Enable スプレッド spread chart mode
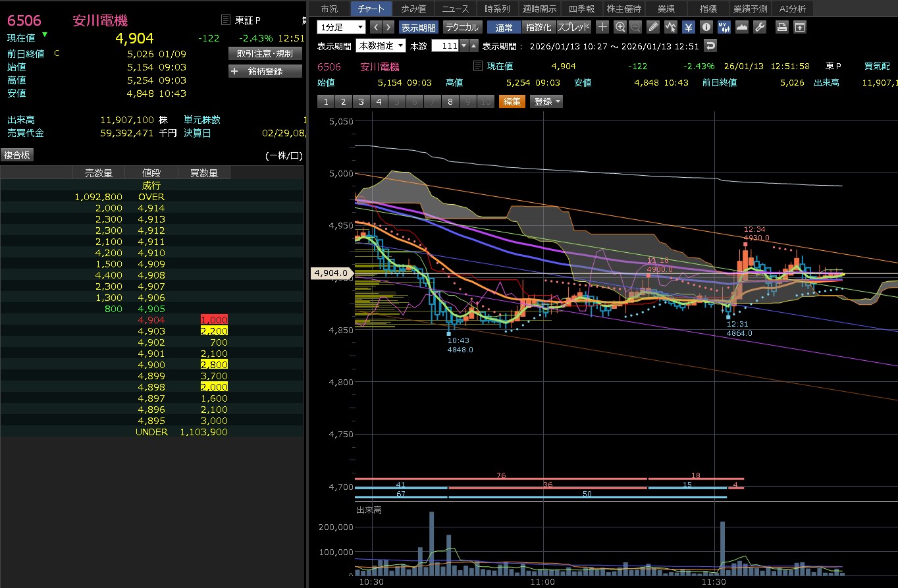 574,27
